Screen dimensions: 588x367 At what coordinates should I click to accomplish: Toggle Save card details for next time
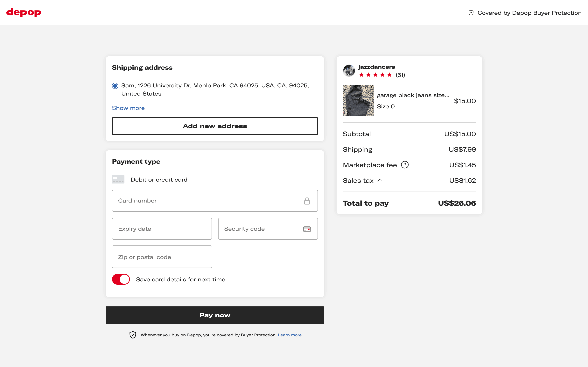(121, 279)
